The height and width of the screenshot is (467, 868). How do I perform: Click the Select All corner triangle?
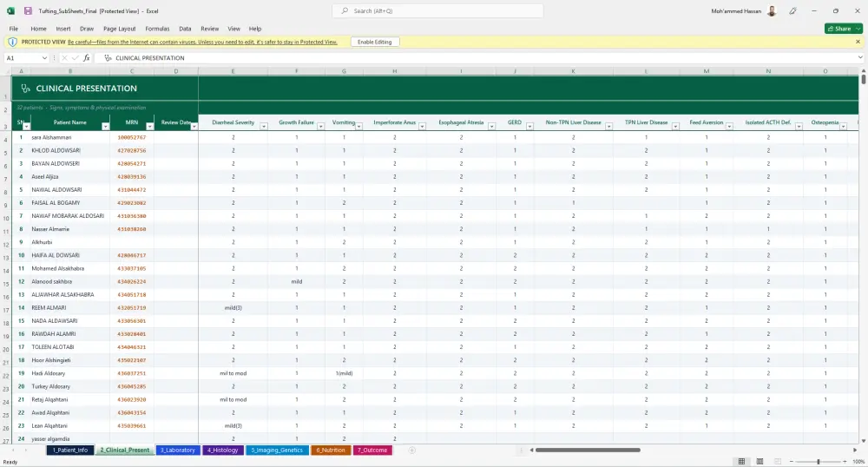(8, 71)
